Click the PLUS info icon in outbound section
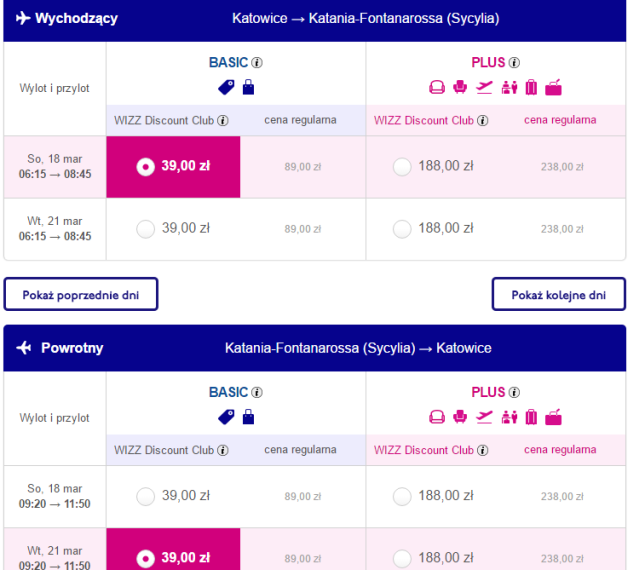The image size is (628, 570). tap(514, 63)
